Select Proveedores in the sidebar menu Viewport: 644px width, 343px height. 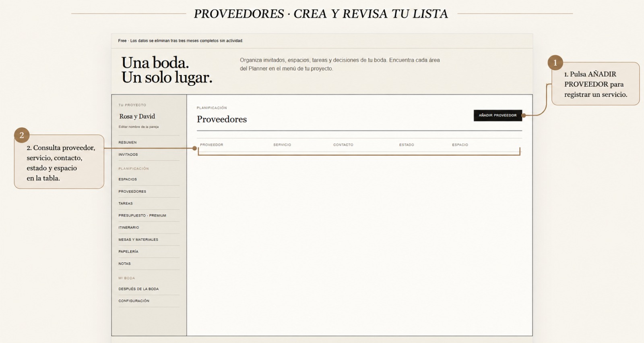pos(132,191)
